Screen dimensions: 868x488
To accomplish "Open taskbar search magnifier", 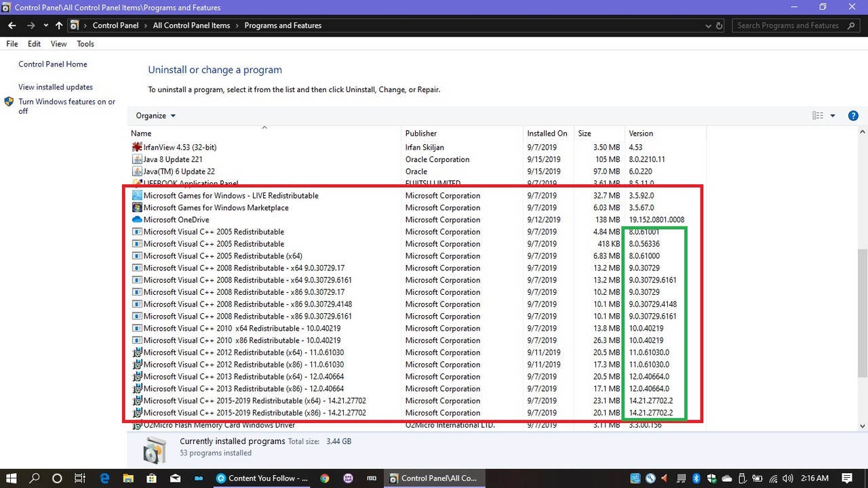I will coord(35,478).
